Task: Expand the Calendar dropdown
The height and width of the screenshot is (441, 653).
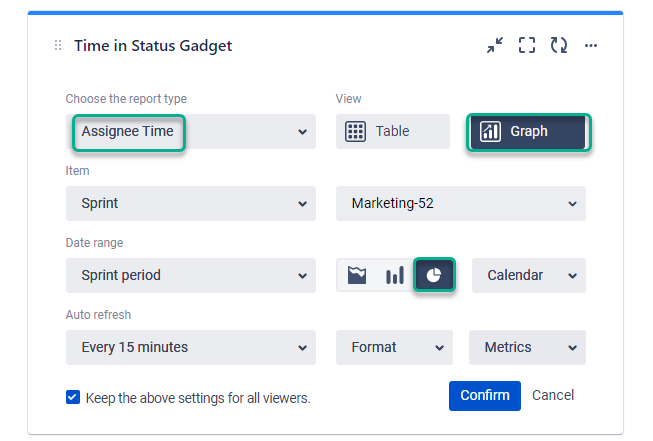Action: coord(528,275)
